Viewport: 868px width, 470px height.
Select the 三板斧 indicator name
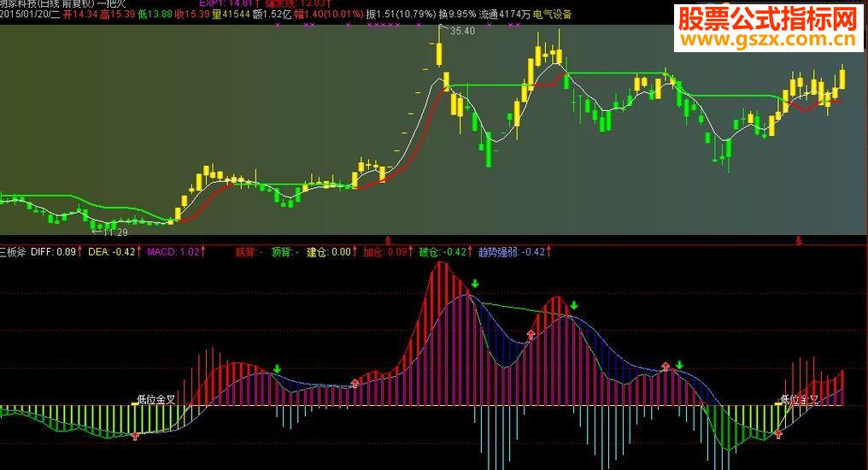[13, 252]
